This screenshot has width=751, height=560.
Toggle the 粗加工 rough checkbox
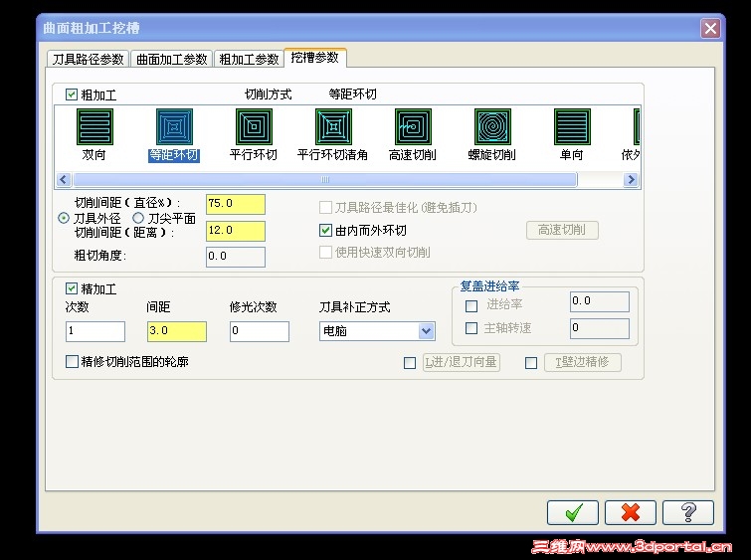(72, 94)
